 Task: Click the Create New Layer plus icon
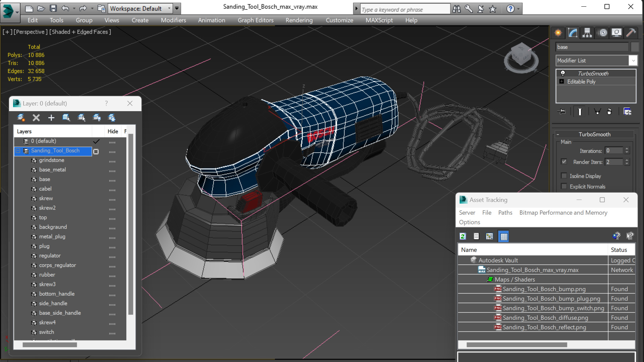[x=51, y=118]
